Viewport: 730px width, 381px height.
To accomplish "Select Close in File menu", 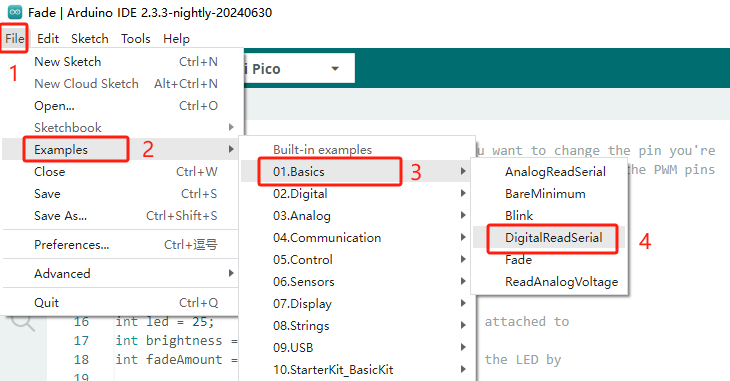I will click(x=121, y=171).
